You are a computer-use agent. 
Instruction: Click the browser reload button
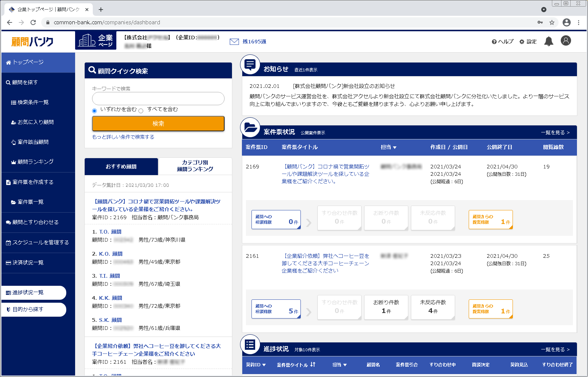pyautogui.click(x=33, y=22)
